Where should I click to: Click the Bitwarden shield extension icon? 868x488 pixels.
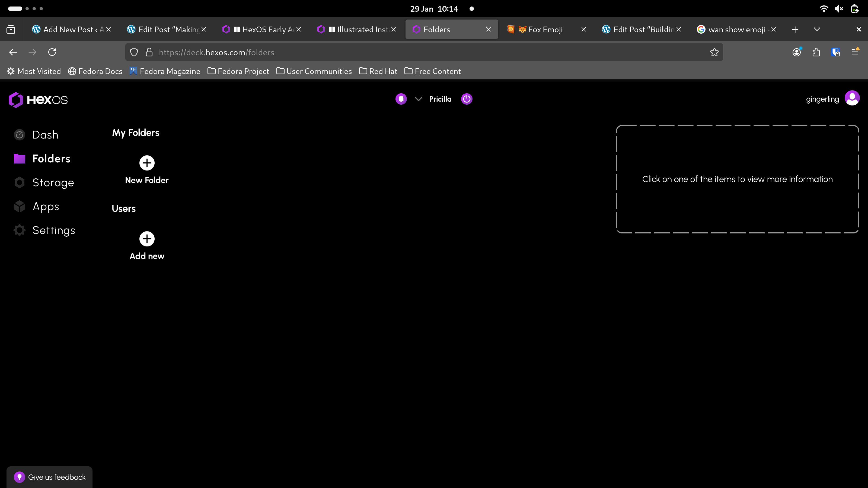click(x=836, y=52)
